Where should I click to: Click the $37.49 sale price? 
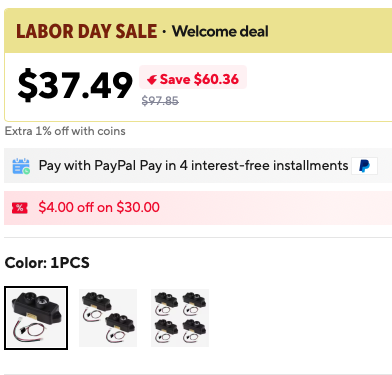click(x=75, y=85)
